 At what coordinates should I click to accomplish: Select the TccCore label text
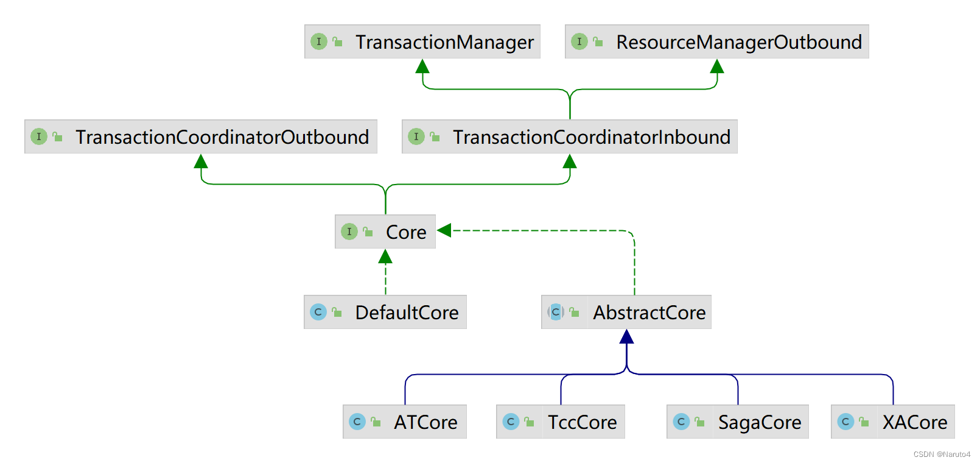pos(583,422)
